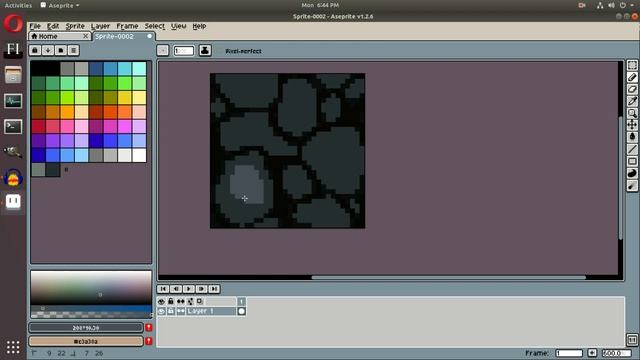640x360 pixels.
Task: Click the add frame plus button
Action: point(592,353)
